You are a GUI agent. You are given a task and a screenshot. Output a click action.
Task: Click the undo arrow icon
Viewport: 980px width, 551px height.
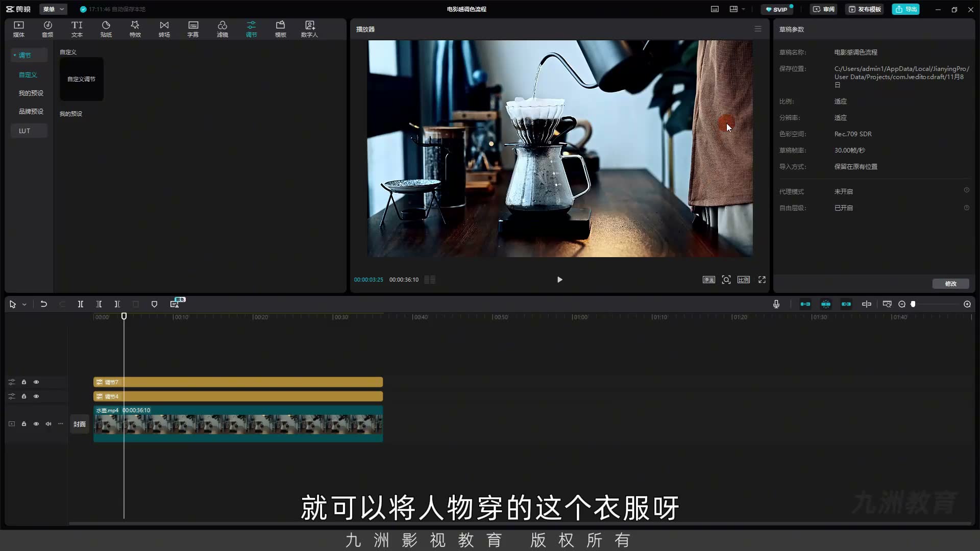point(44,304)
